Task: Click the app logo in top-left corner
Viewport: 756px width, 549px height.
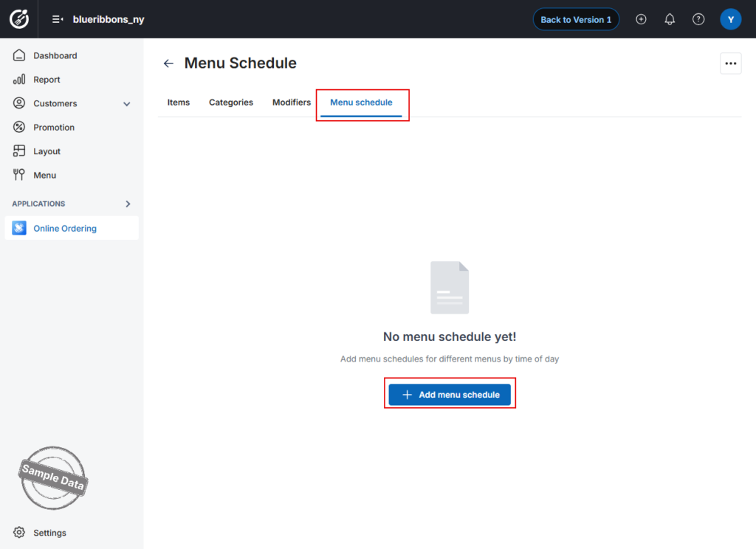Action: point(19,19)
